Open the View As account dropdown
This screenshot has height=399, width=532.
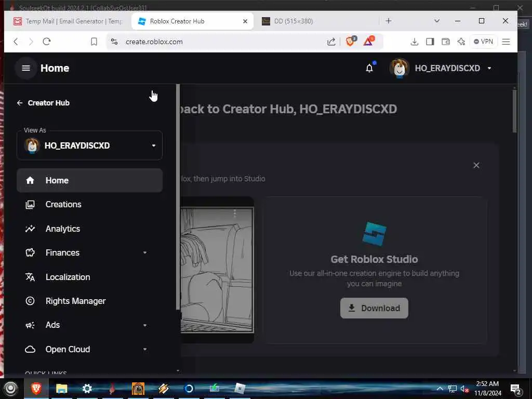(89, 145)
